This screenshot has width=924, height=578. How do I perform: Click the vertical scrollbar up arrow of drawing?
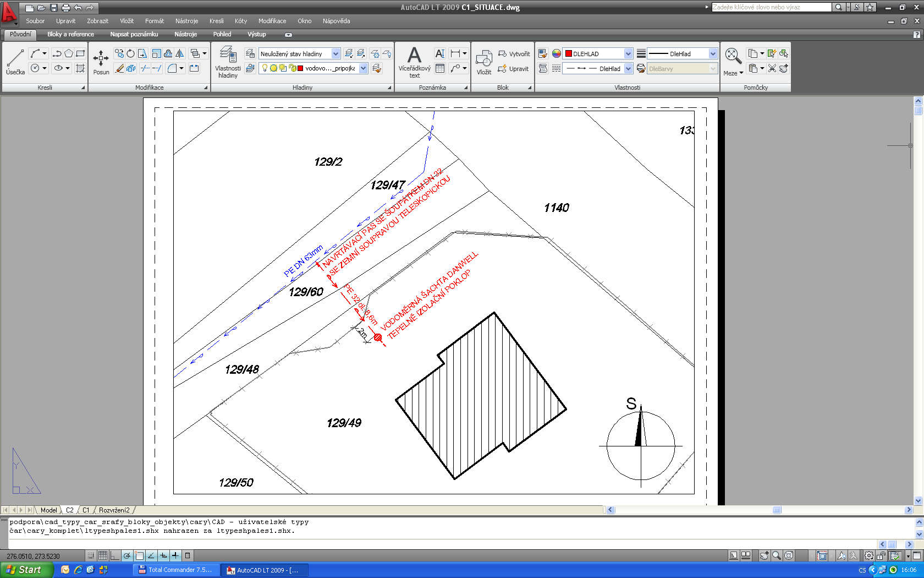tap(918, 101)
